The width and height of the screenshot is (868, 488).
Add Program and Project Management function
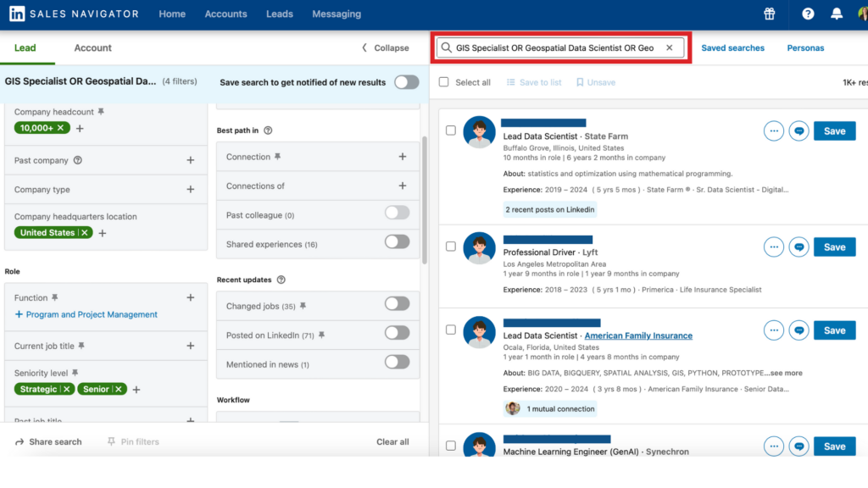point(86,314)
